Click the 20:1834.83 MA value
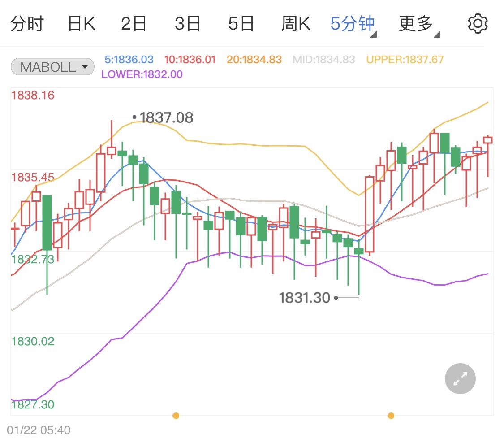 pyautogui.click(x=254, y=60)
